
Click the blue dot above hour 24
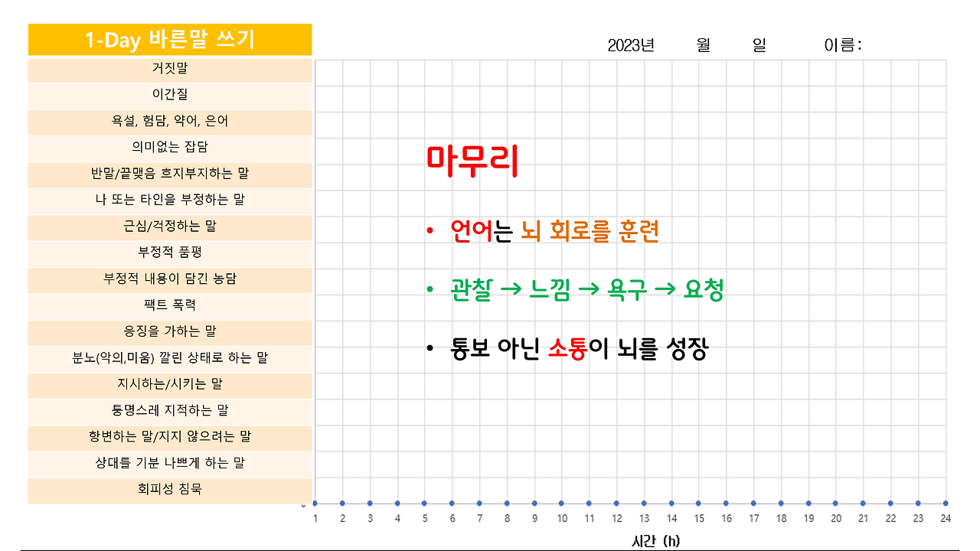(944, 503)
